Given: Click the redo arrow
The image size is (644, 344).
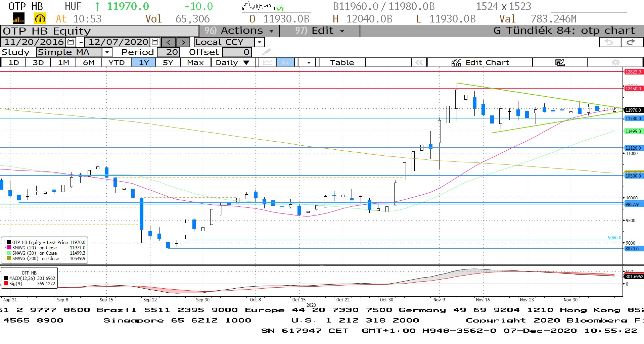Looking at the screenshot, I should (632, 42).
